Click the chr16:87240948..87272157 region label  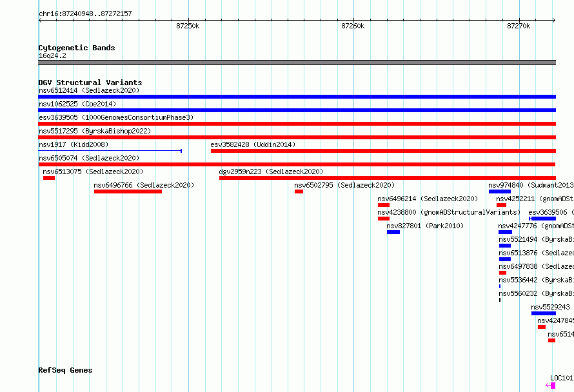point(85,14)
